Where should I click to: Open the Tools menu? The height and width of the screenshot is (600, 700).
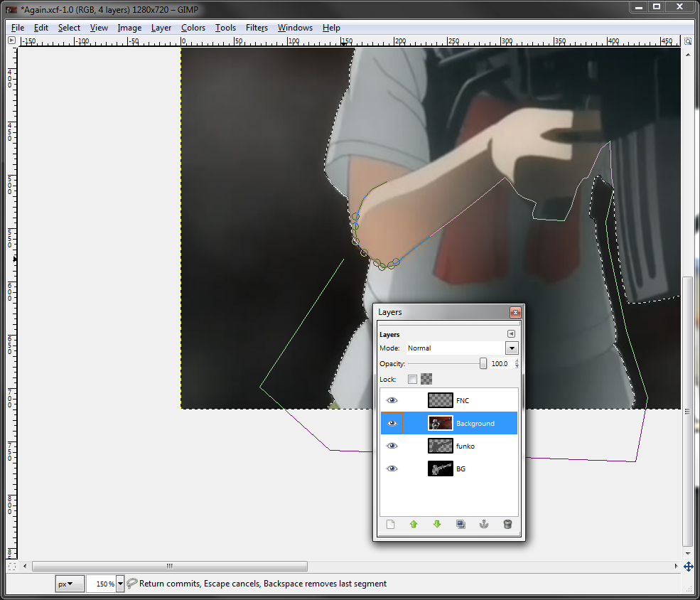pos(225,28)
